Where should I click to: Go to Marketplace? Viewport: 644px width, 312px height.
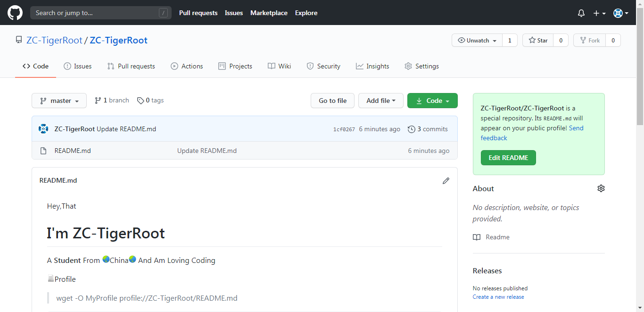[x=269, y=13]
